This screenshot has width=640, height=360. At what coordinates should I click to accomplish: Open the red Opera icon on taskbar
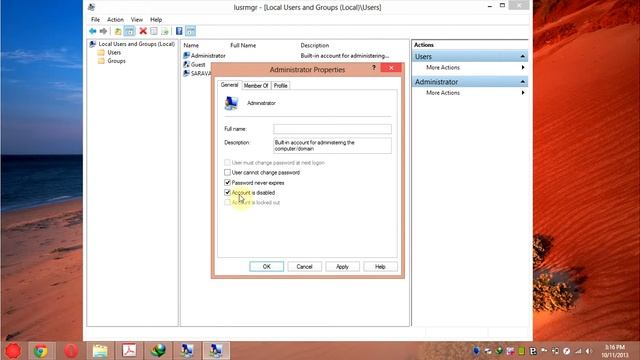tap(71, 351)
